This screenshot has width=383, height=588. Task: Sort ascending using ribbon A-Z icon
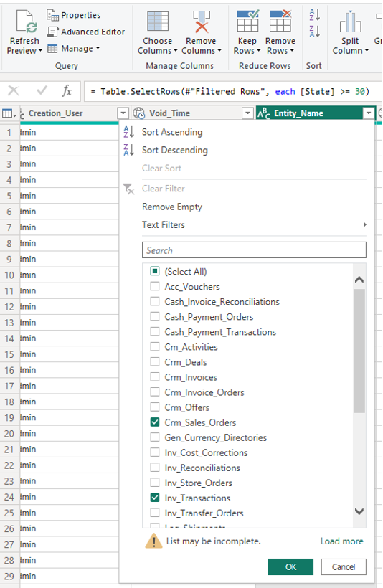click(x=314, y=15)
